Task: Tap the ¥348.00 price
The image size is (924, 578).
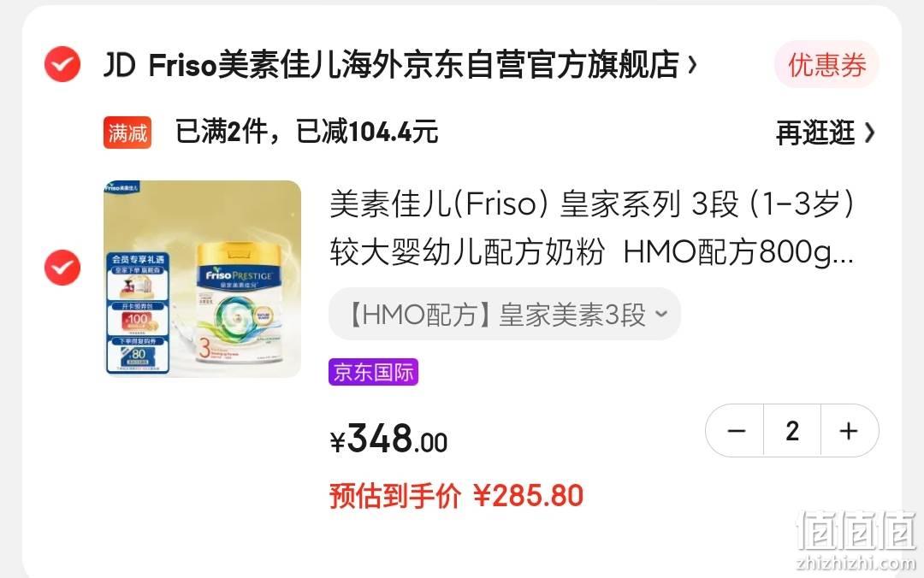Action: (x=389, y=439)
